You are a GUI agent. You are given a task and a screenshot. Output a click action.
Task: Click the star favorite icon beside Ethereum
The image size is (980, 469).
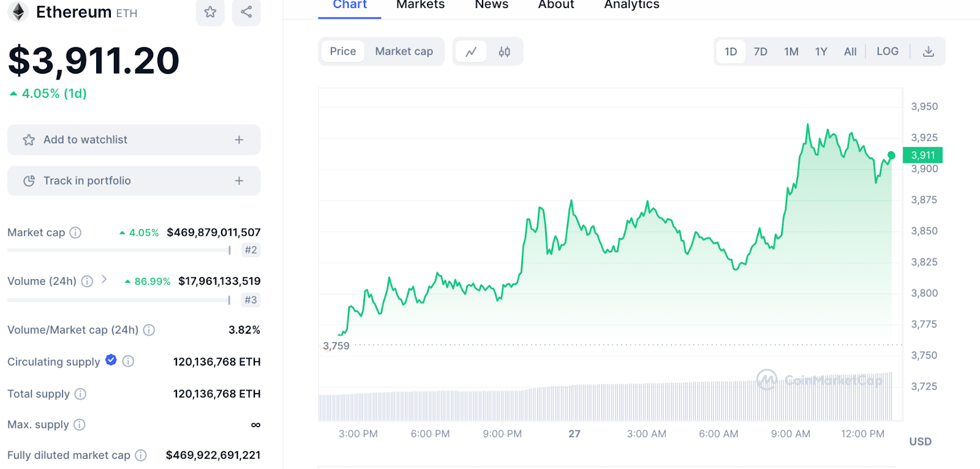[210, 12]
